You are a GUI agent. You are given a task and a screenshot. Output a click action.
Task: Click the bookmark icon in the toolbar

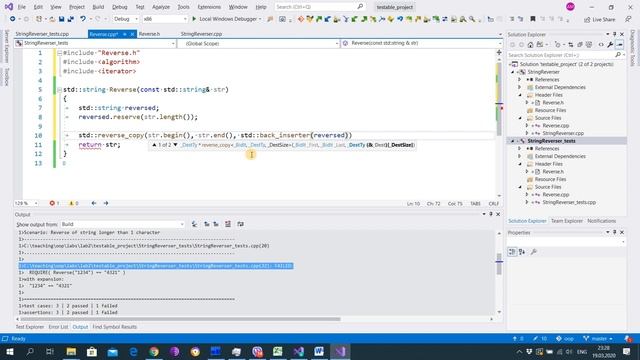533,19
